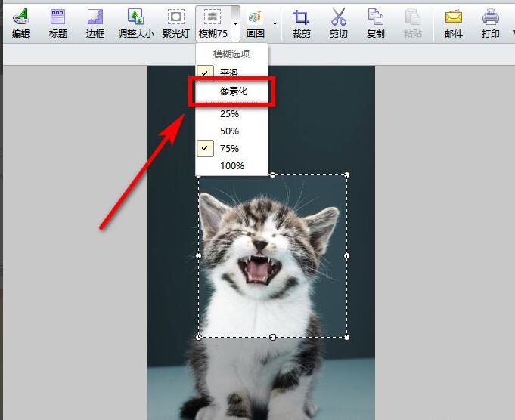Set blur strength to 100%
The height and width of the screenshot is (420, 515).
[x=231, y=165]
